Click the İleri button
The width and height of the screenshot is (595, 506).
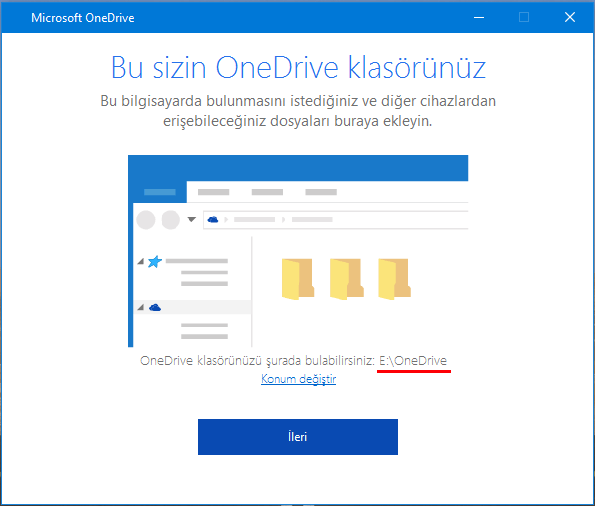pyautogui.click(x=298, y=437)
